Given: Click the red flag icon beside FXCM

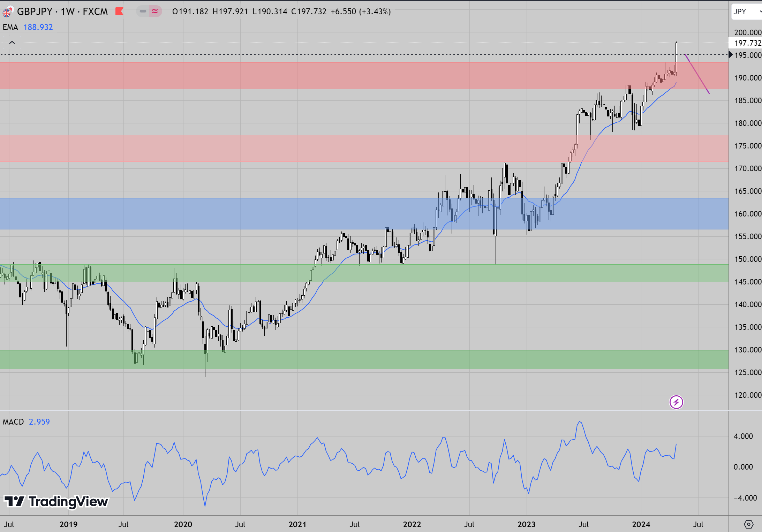Looking at the screenshot, I should tap(119, 12).
